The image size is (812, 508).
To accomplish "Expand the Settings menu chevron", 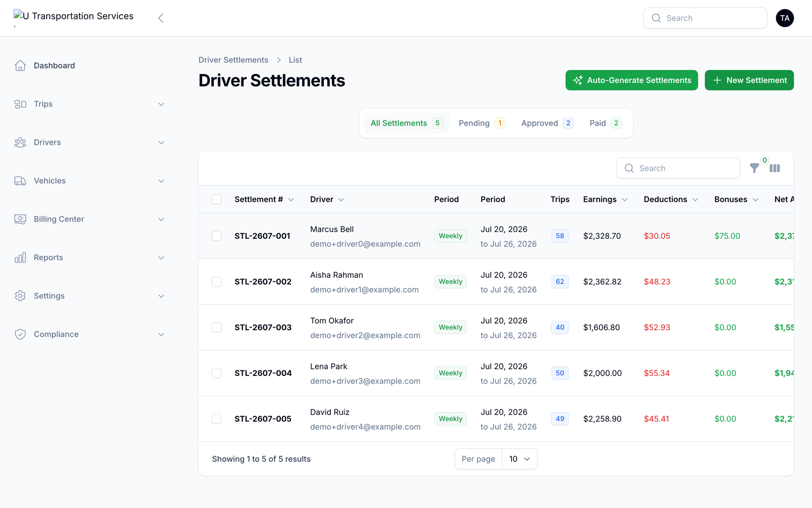I will click(x=161, y=296).
